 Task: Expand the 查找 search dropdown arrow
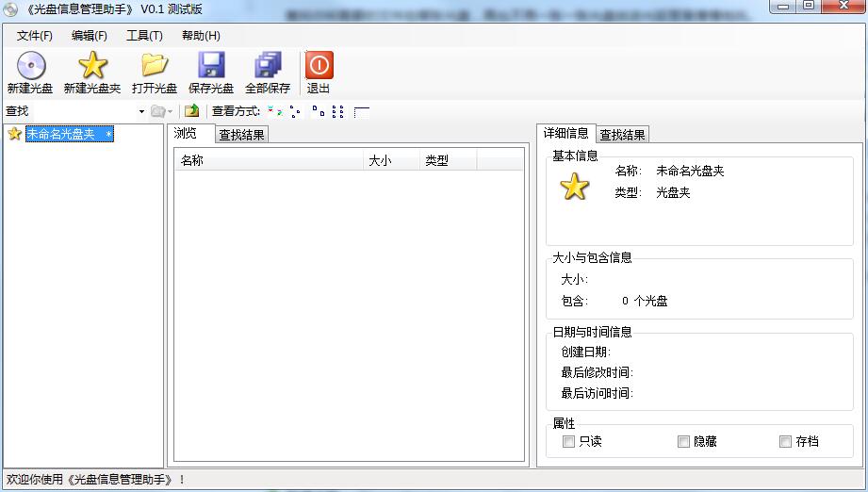click(x=141, y=111)
